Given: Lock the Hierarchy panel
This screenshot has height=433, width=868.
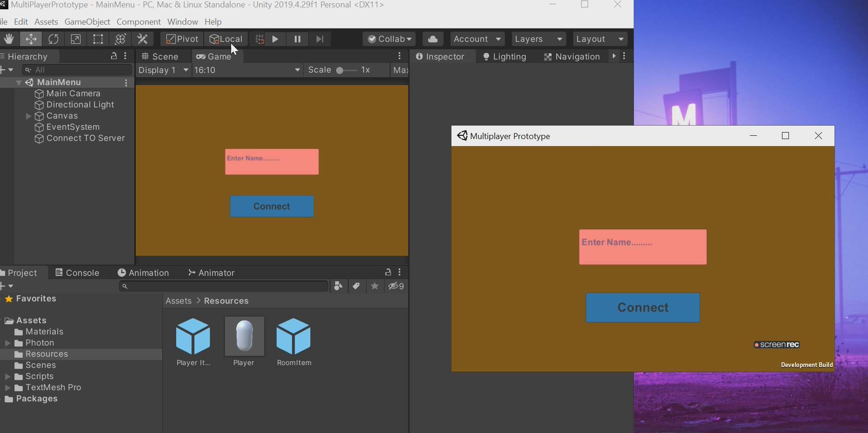Looking at the screenshot, I should (113, 56).
